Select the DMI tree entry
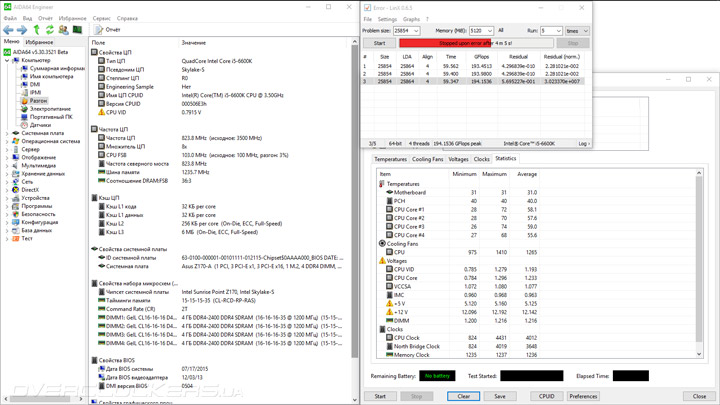The width and height of the screenshot is (720, 405). click(x=35, y=84)
